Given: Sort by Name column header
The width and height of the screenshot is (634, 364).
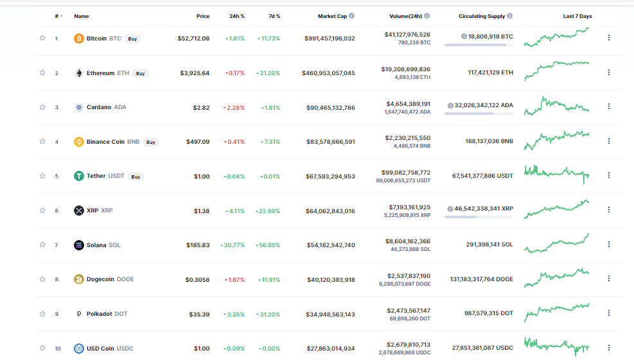Looking at the screenshot, I should point(82,16).
